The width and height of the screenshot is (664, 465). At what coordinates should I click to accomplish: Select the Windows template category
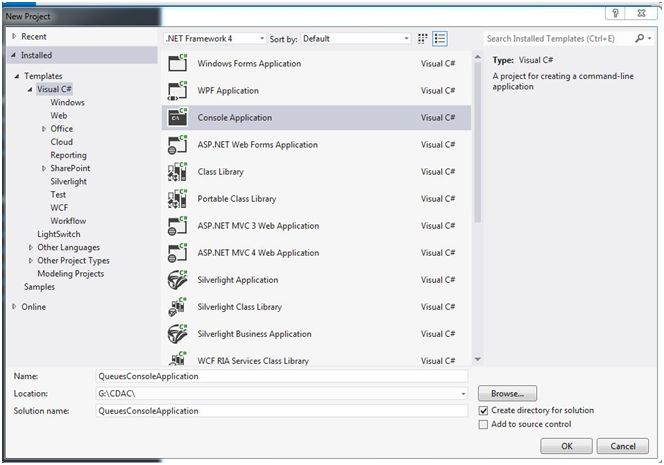coord(67,102)
